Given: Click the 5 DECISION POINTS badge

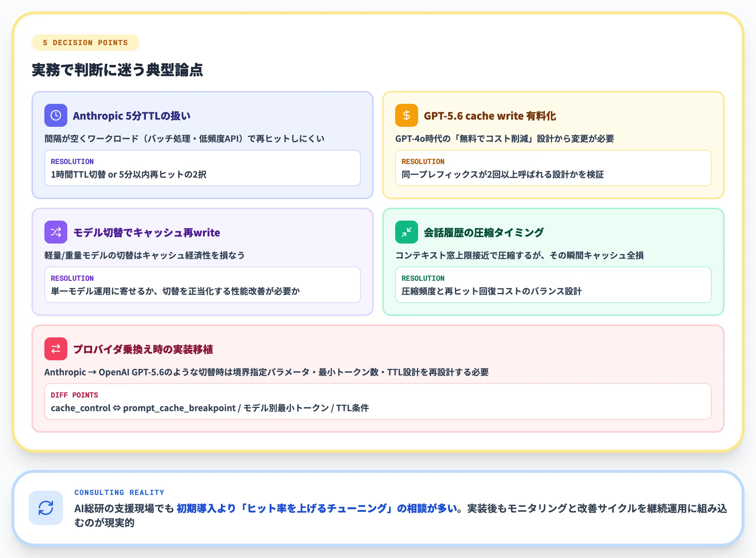Looking at the screenshot, I should tap(86, 43).
